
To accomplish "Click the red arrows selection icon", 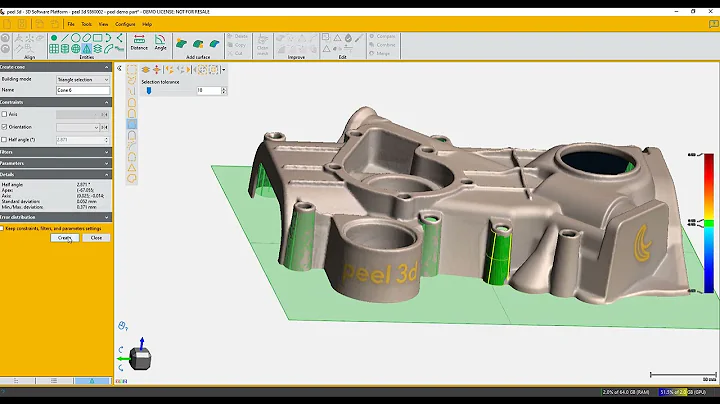I will click(x=157, y=70).
